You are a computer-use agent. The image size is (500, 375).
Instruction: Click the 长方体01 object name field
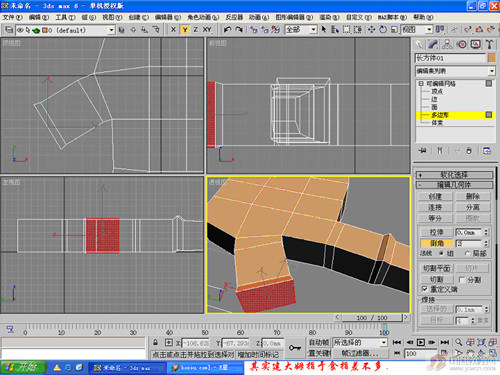coord(450,58)
